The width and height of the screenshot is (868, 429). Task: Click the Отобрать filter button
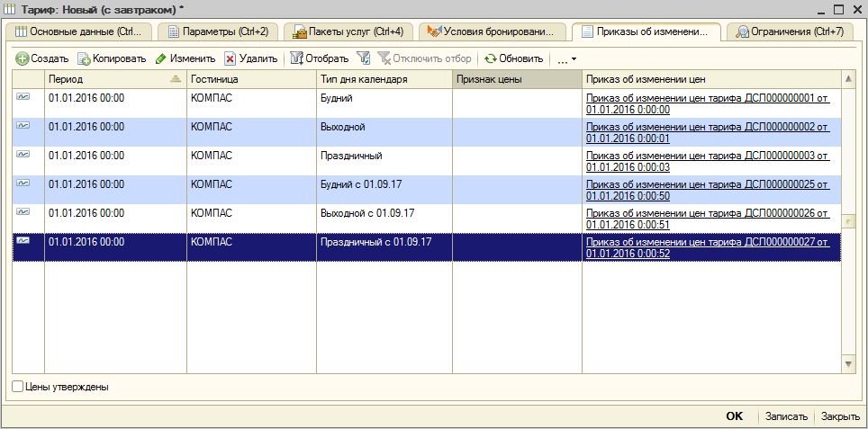pos(320,58)
